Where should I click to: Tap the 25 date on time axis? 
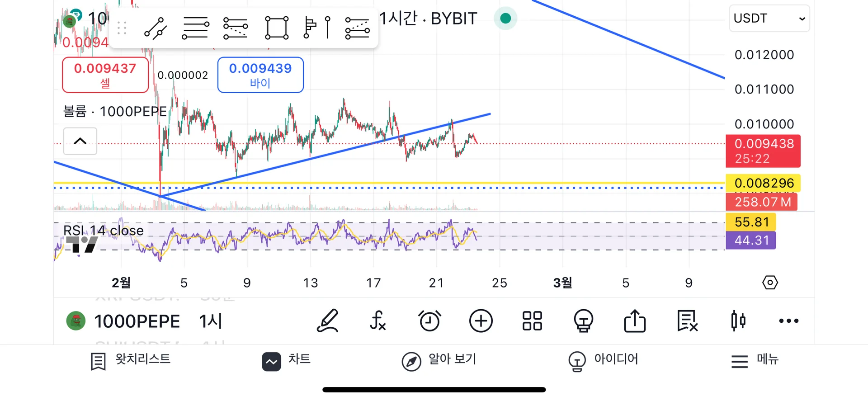click(500, 283)
